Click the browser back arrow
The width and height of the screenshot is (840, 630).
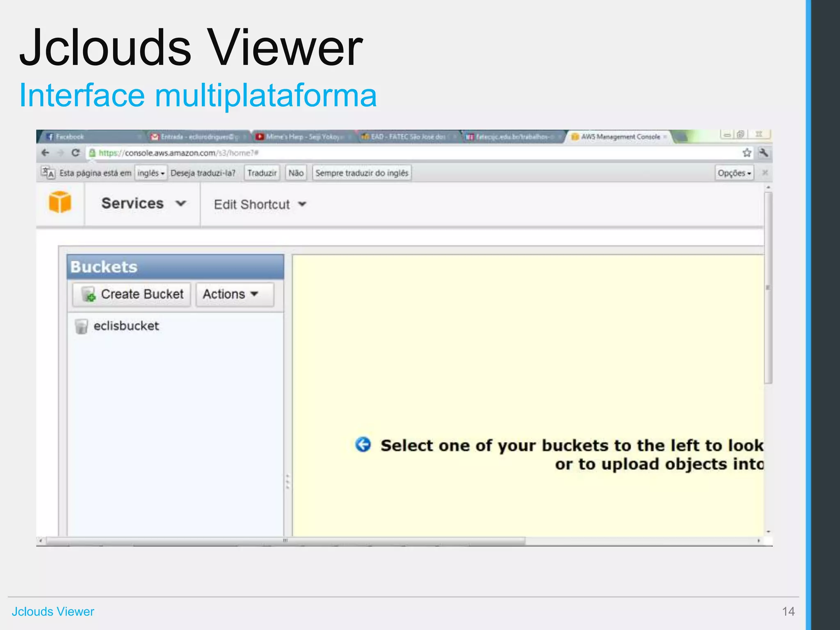point(46,153)
